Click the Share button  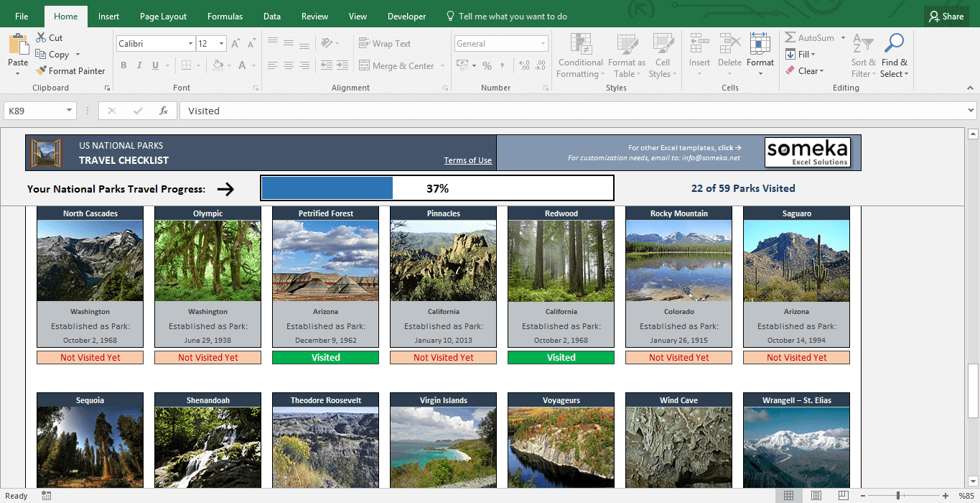point(946,17)
